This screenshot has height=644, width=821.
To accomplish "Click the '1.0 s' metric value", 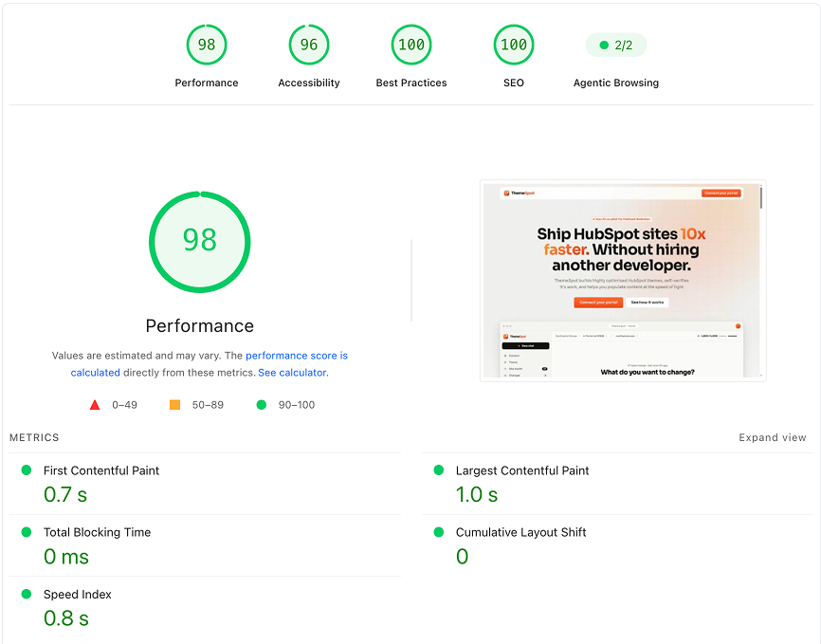I will (x=477, y=495).
